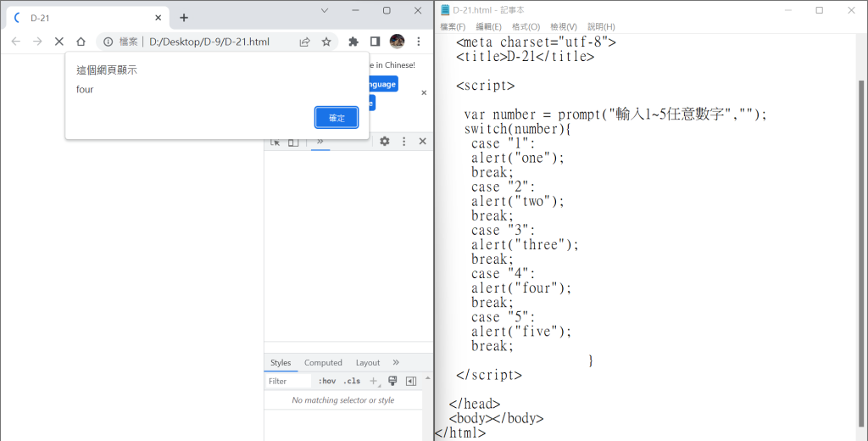This screenshot has width=868, height=441.
Task: Open the rendering emulations paintbrush
Action: pyautogui.click(x=392, y=381)
